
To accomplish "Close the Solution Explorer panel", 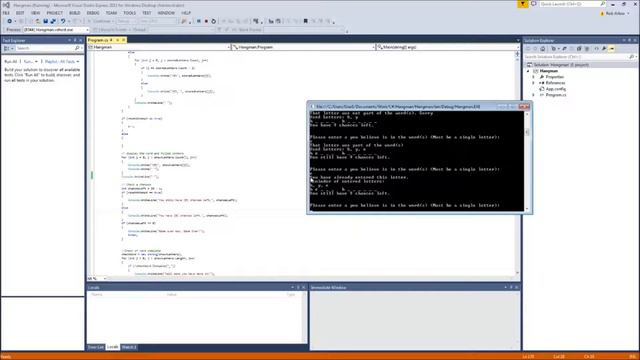I will (x=635, y=40).
